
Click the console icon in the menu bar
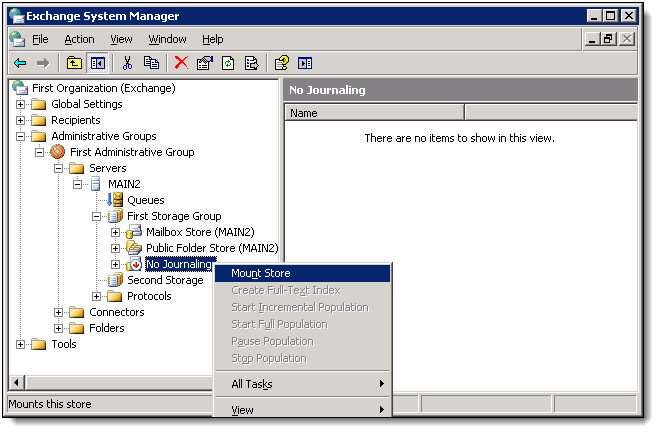tap(17, 39)
